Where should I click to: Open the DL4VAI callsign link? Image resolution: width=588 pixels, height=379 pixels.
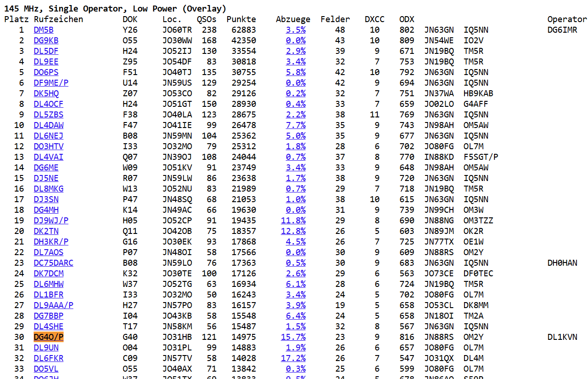(48, 157)
